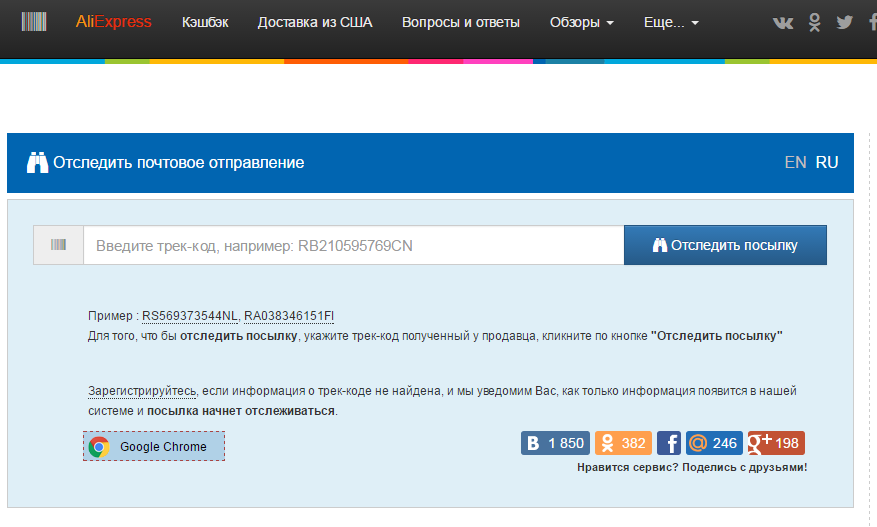Open Кэшбэк menu item
Screen dimensions: 877x527
click(205, 22)
